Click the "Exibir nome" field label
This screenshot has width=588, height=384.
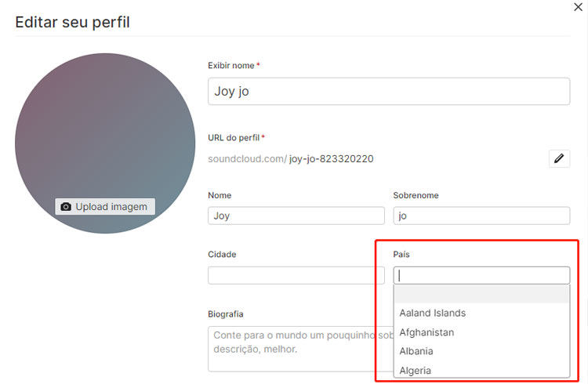point(230,66)
